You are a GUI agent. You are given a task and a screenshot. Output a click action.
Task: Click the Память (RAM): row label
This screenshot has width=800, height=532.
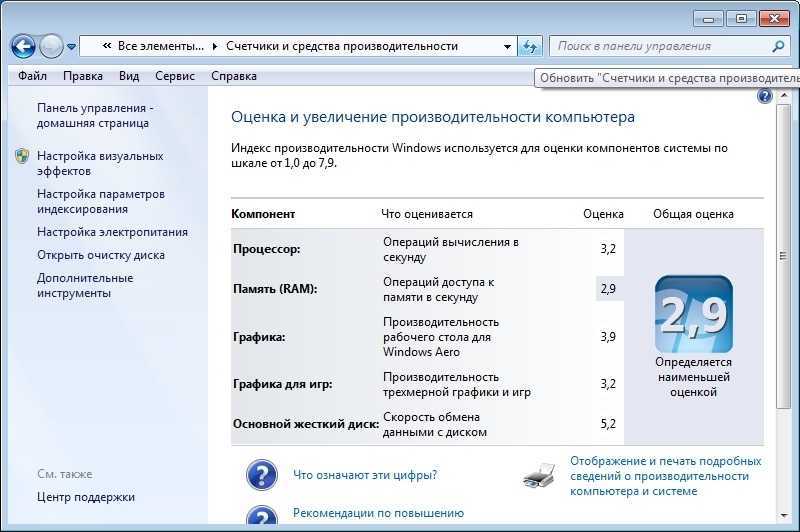coord(275,289)
